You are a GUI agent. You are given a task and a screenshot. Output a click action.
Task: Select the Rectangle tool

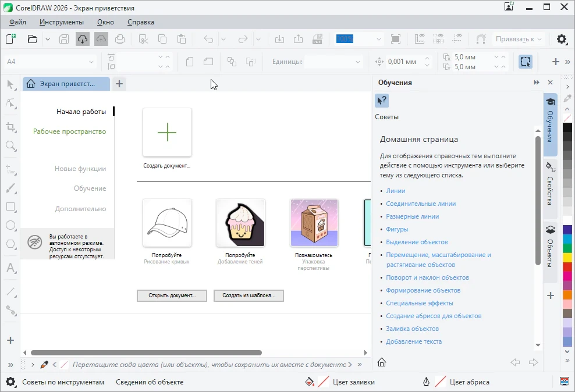coord(10,207)
